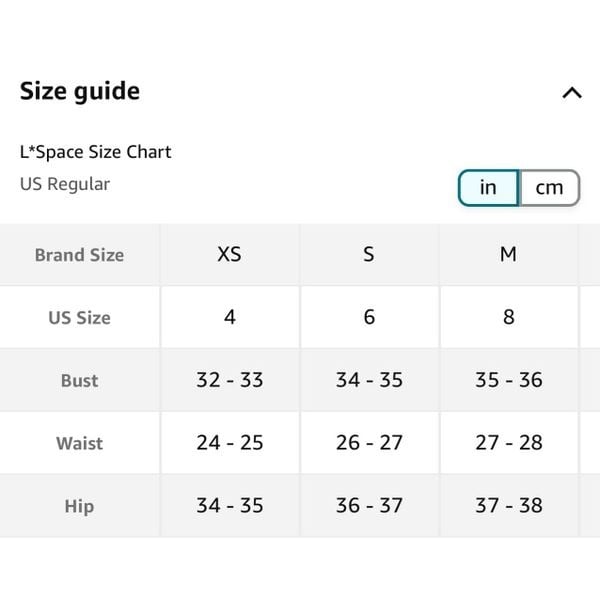Select the XS brand size column header
This screenshot has width=600, height=600.
(230, 254)
